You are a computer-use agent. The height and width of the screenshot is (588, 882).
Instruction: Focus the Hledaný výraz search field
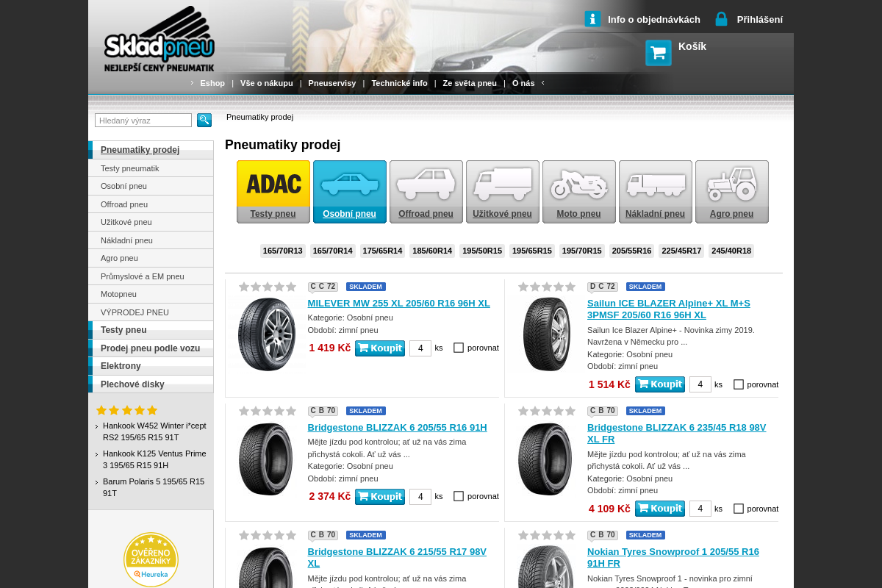(143, 120)
